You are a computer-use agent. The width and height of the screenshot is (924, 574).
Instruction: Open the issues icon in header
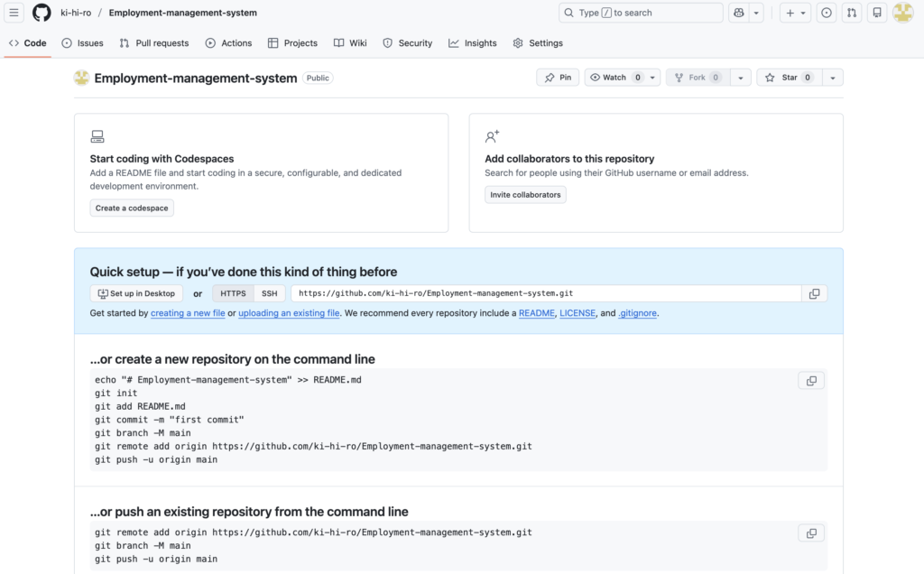(x=827, y=13)
